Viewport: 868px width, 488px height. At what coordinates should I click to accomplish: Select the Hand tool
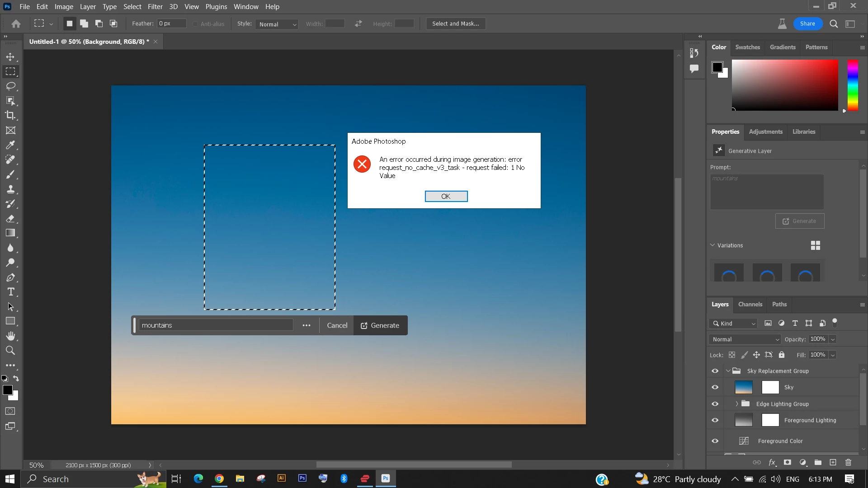click(x=10, y=336)
